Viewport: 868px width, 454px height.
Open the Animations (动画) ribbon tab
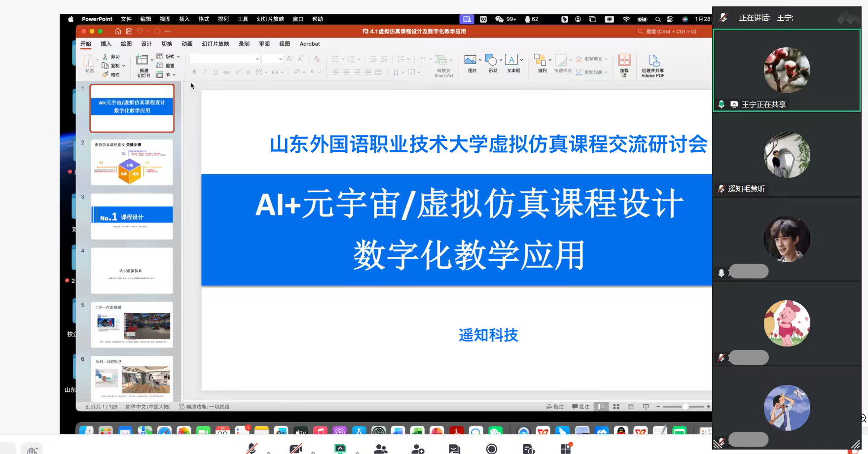pos(187,44)
